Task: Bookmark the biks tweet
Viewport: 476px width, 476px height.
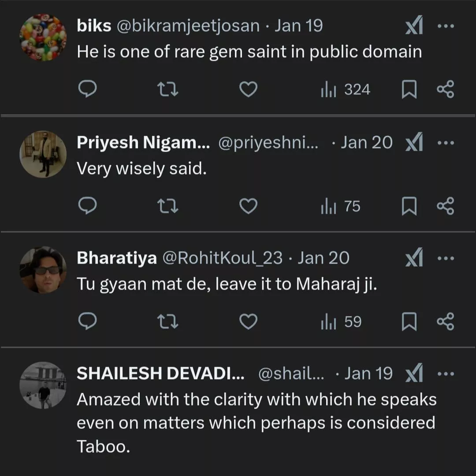Action: click(409, 90)
